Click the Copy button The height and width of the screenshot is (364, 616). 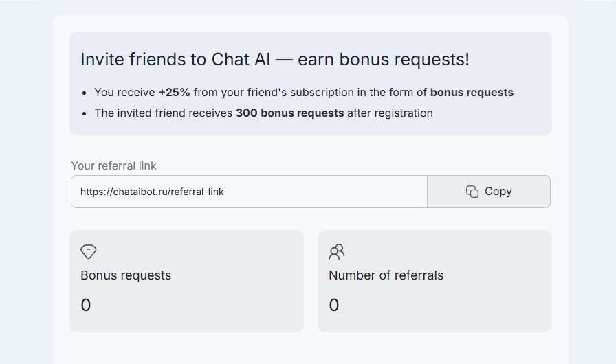489,192
